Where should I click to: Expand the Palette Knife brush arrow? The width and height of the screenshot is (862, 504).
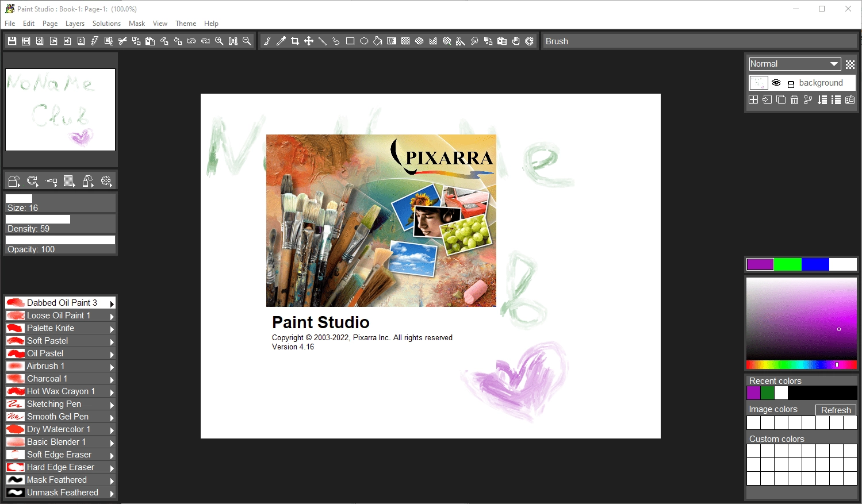pos(112,329)
